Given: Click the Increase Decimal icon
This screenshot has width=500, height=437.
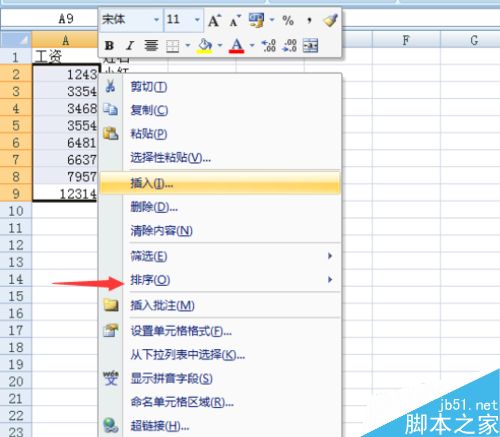Looking at the screenshot, I should 269,45.
